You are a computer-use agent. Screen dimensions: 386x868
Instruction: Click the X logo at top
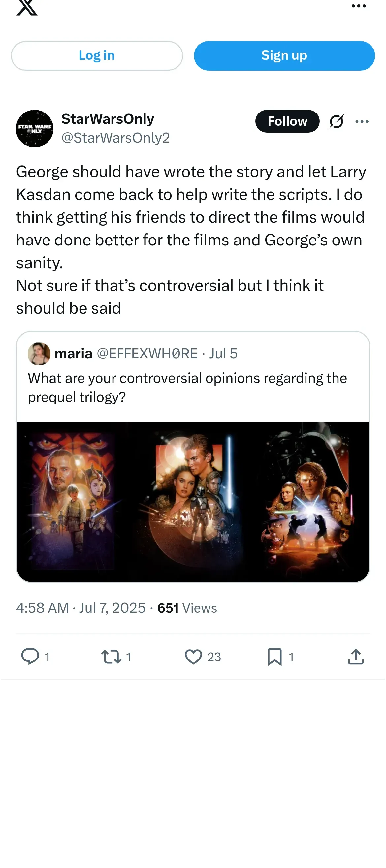[27, 7]
